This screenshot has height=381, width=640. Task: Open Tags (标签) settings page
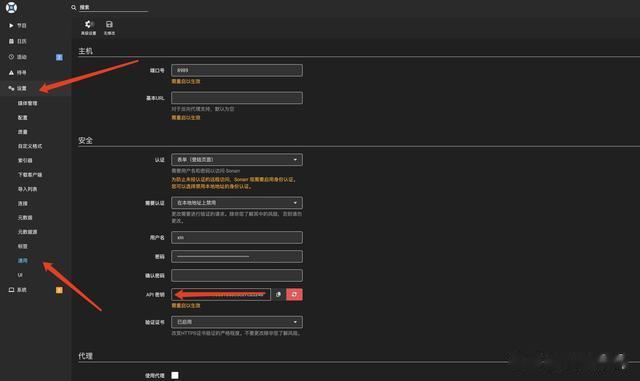pos(22,246)
